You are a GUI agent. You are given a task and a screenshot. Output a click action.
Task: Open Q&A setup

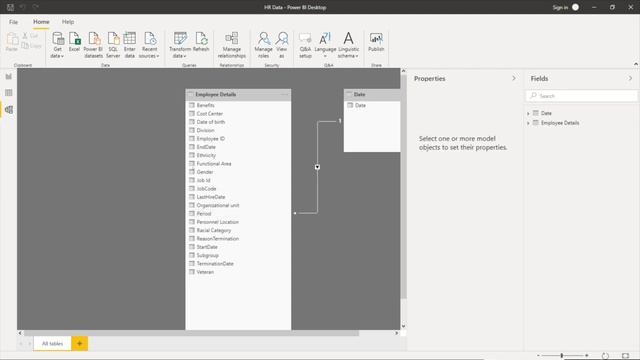(305, 45)
